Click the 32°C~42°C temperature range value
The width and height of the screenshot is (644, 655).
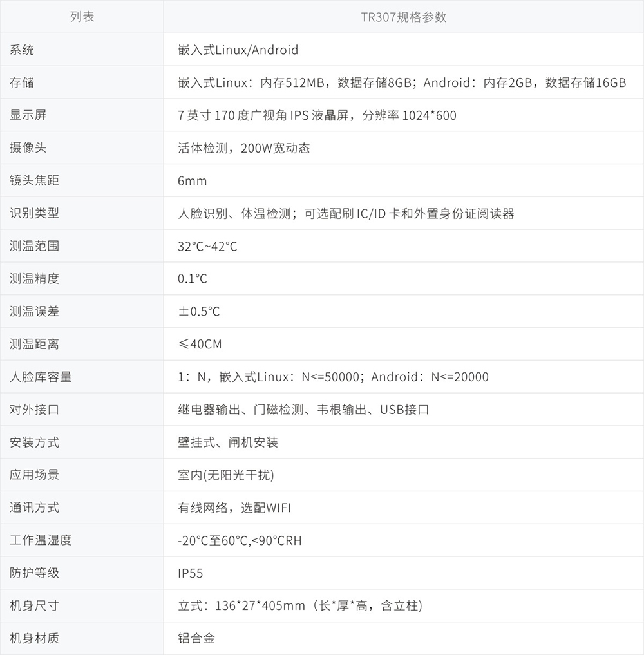tap(207, 246)
